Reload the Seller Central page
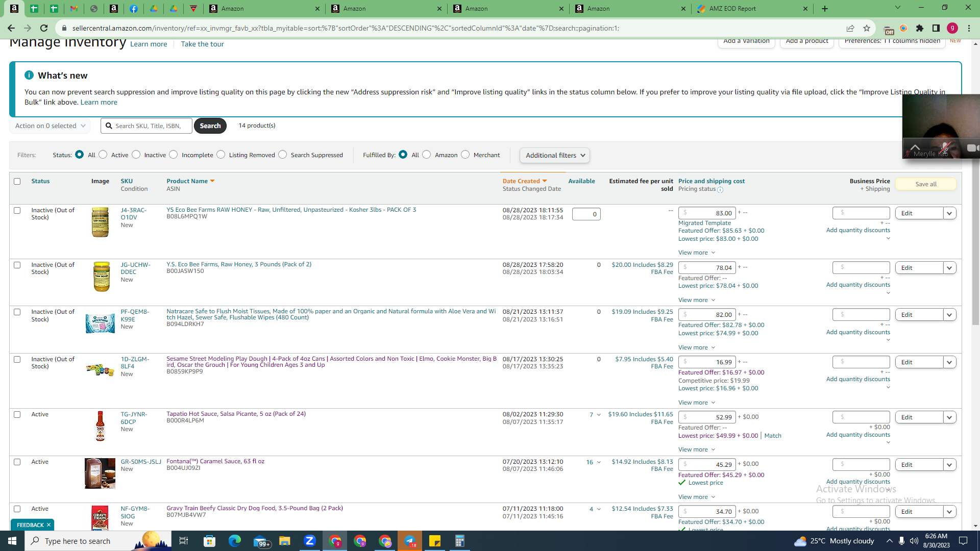This screenshot has height=551, width=980. (x=44, y=28)
